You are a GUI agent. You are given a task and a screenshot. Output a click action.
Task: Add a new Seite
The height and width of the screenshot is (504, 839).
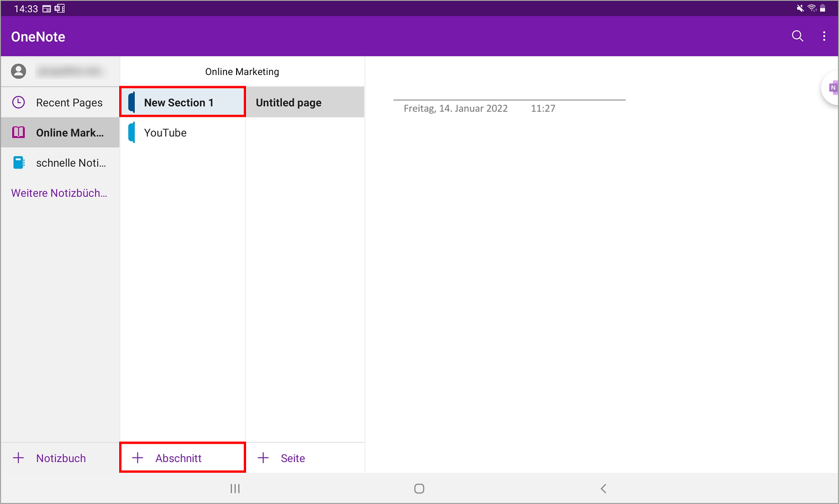point(305,458)
